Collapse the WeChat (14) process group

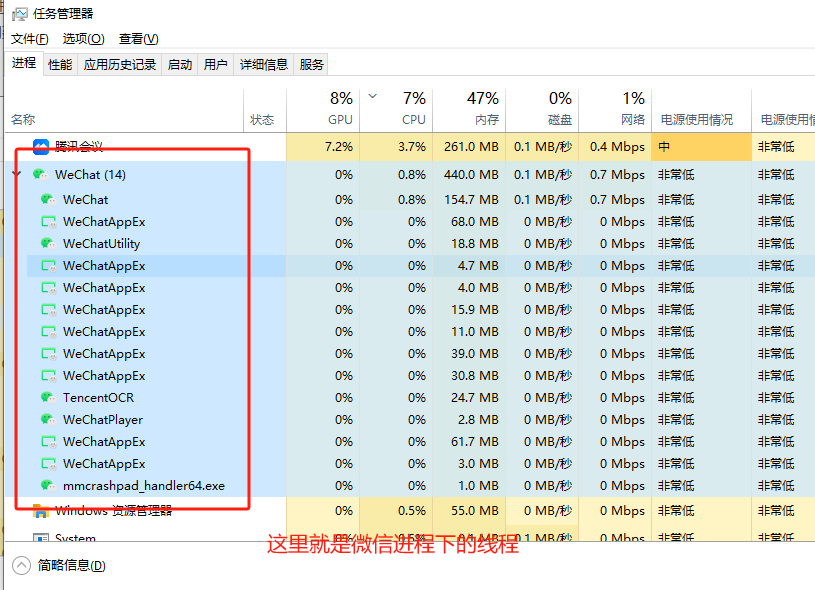[18, 174]
